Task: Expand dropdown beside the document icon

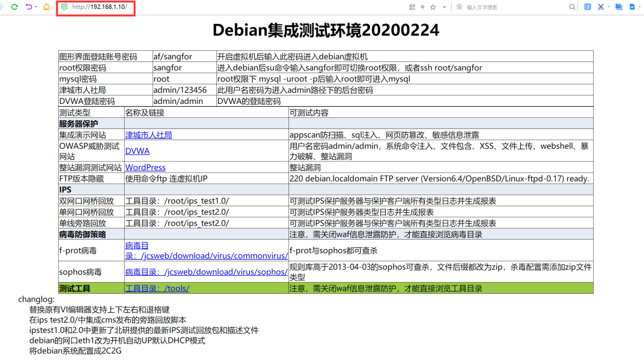Action: pos(640,7)
